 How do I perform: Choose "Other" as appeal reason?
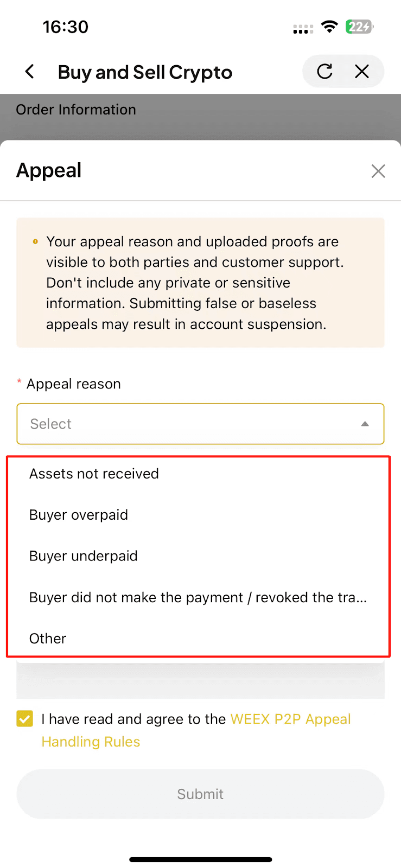pos(48,639)
